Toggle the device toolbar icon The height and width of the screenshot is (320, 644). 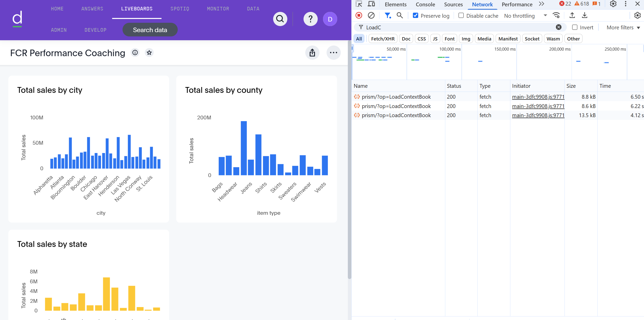371,4
